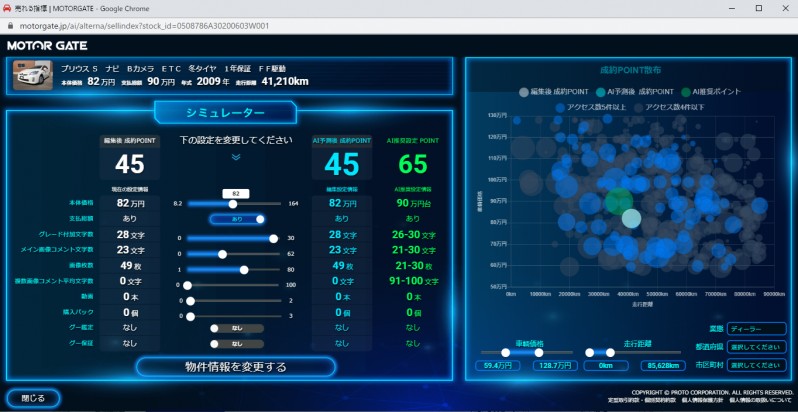
Task: Click the green AI recommended bubble in chart
Action: [619, 201]
